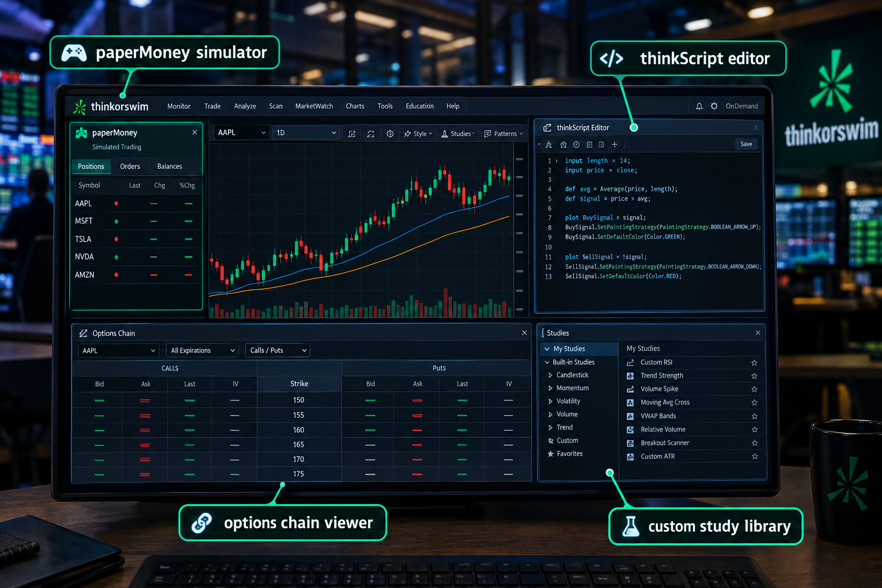Favorite the Breakout Scanner study with its star
The image size is (882, 588).
(755, 443)
